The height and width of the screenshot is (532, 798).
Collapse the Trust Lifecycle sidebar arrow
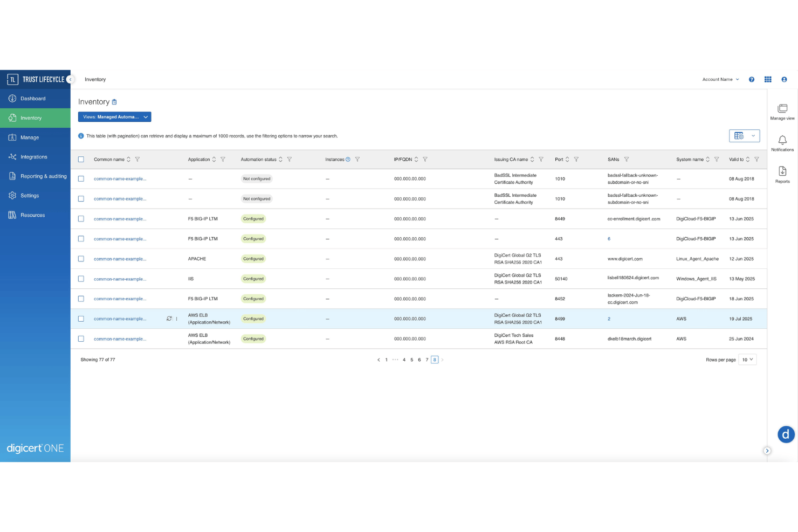(70, 79)
